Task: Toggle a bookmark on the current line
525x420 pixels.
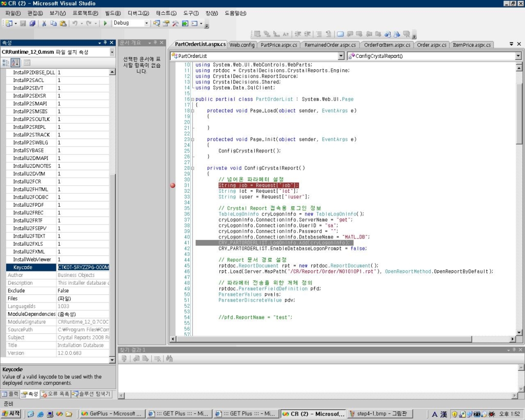Action: coord(340,34)
